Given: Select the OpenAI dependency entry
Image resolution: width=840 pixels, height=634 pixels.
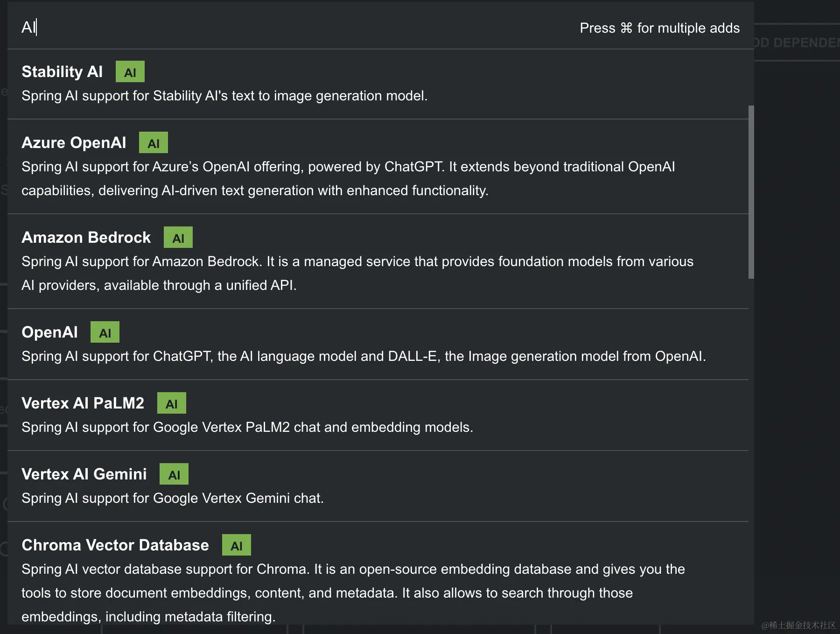Looking at the screenshot, I should click(378, 344).
